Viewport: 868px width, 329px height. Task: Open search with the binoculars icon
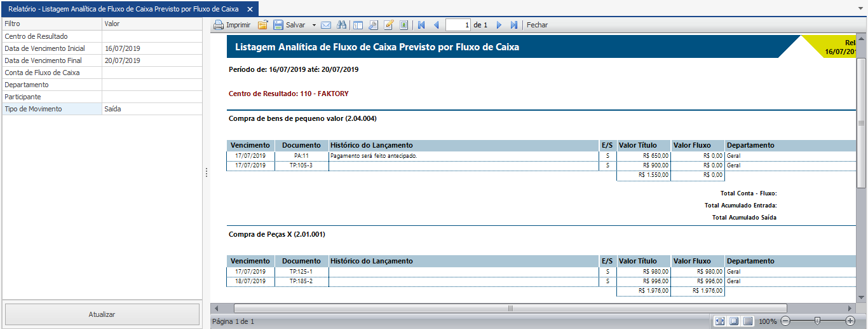(342, 25)
